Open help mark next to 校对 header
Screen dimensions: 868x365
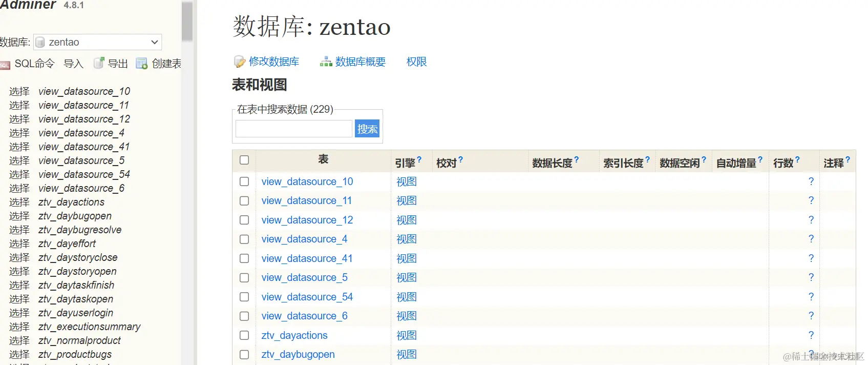pyautogui.click(x=460, y=160)
